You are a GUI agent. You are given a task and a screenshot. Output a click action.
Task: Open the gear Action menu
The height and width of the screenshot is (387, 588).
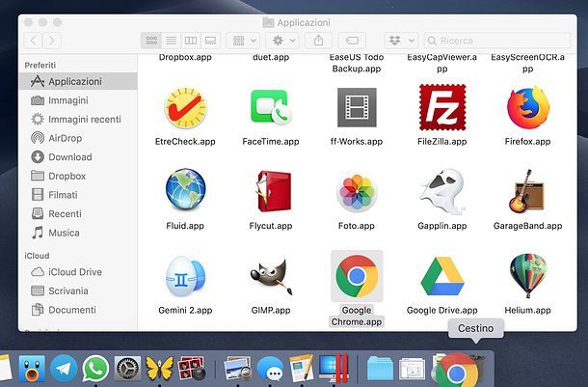coord(283,41)
